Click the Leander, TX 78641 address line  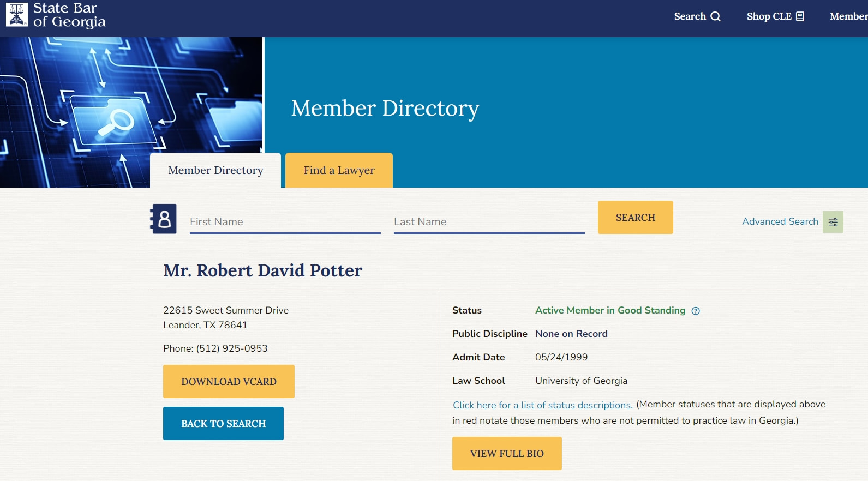click(205, 325)
